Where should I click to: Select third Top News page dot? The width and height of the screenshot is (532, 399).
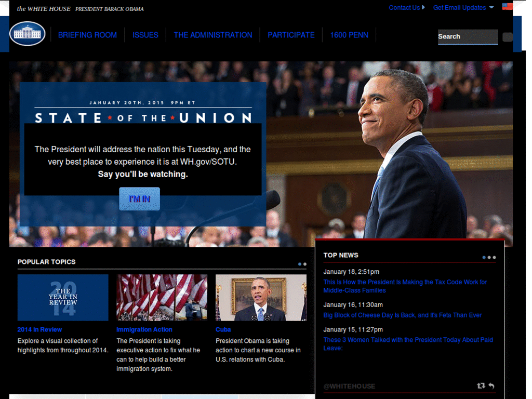click(x=495, y=258)
